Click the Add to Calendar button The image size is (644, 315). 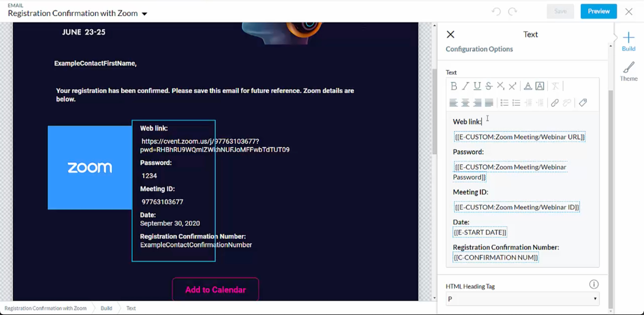tap(216, 290)
